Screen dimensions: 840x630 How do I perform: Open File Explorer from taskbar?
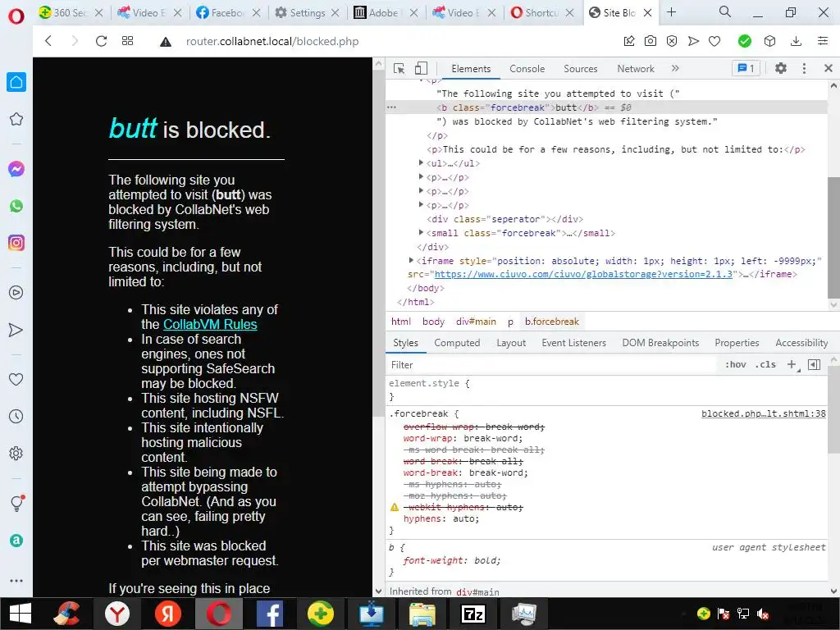[x=422, y=614]
